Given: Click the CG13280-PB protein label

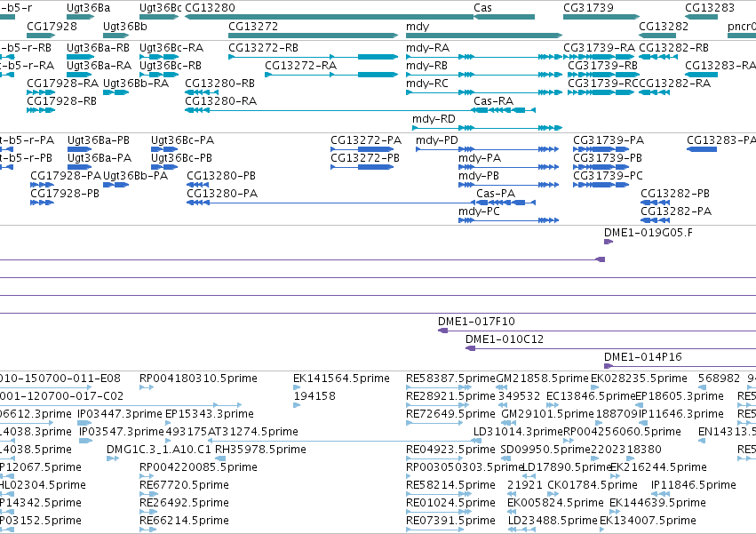Looking at the screenshot, I should pyautogui.click(x=221, y=176).
